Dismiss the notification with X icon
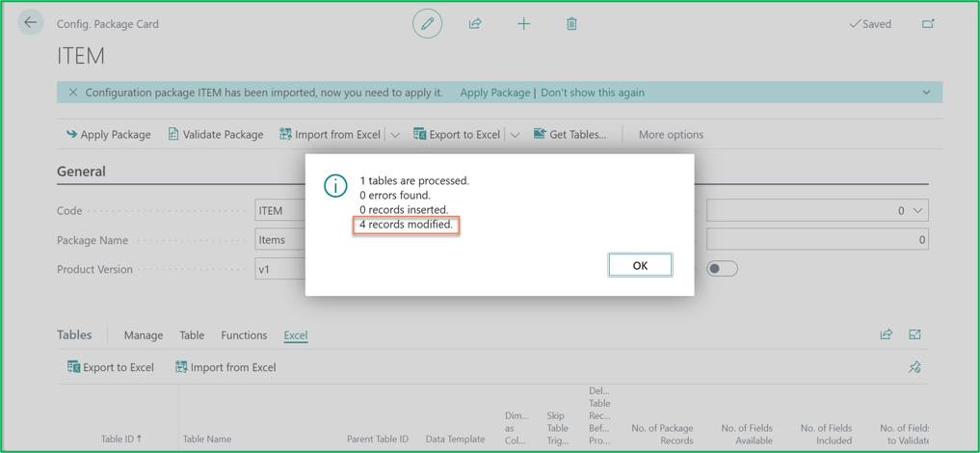Image resolution: width=980 pixels, height=453 pixels. point(73,93)
